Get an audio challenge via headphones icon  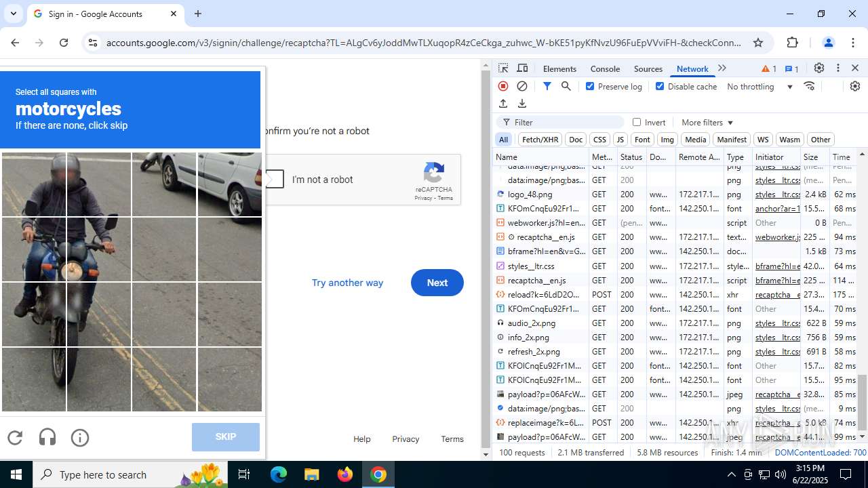(x=47, y=438)
